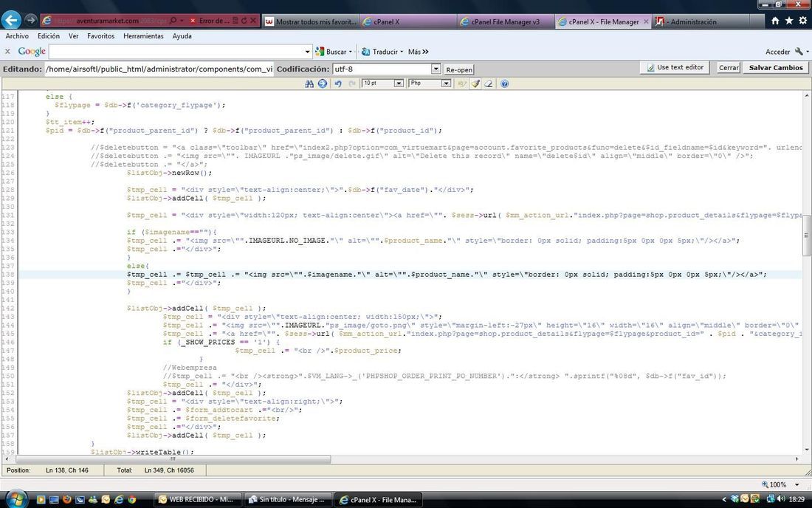The image size is (812, 508).
Task: Close the Google toolbar with the X
Action: click(7, 51)
